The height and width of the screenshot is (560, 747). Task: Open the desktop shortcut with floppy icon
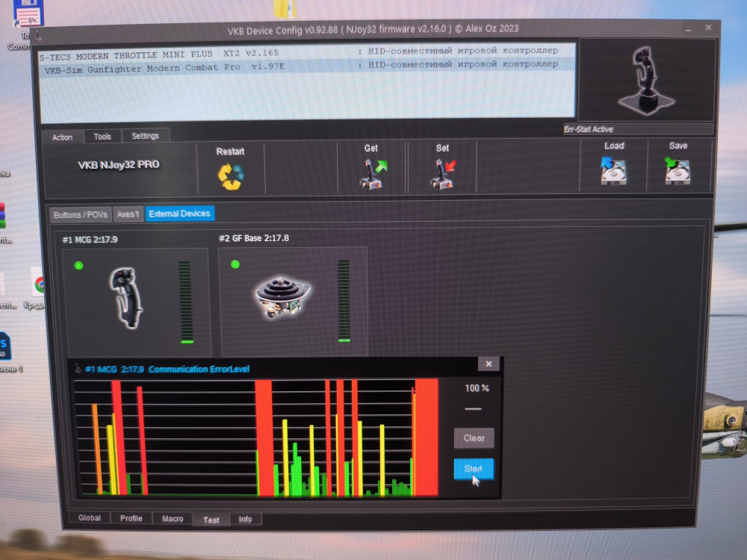(x=28, y=13)
